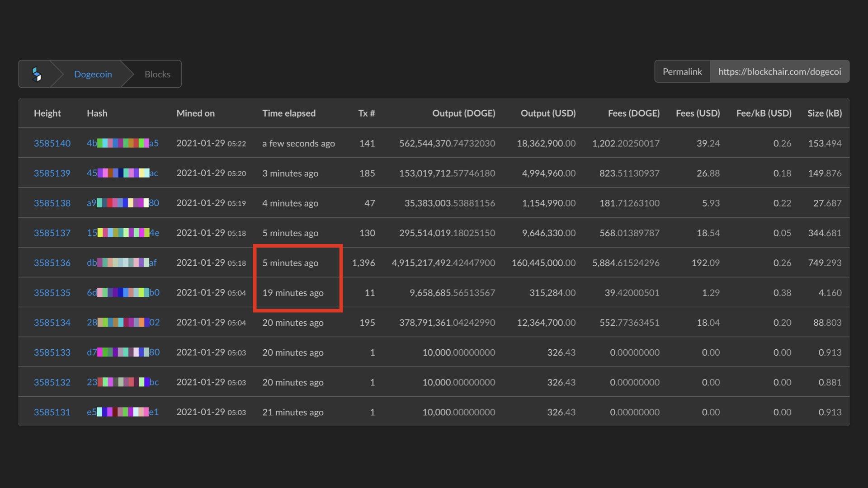Click colored hash starting with 4b

(x=123, y=143)
